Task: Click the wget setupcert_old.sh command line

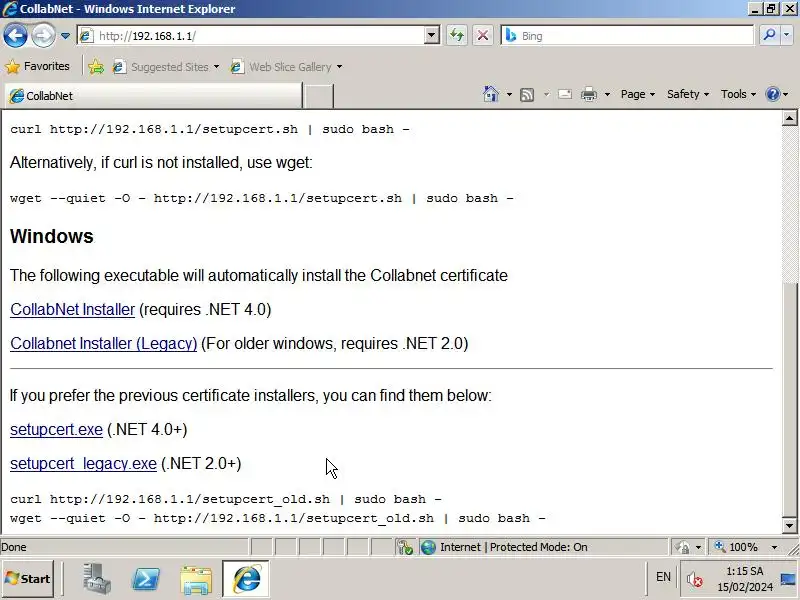Action: (x=278, y=518)
